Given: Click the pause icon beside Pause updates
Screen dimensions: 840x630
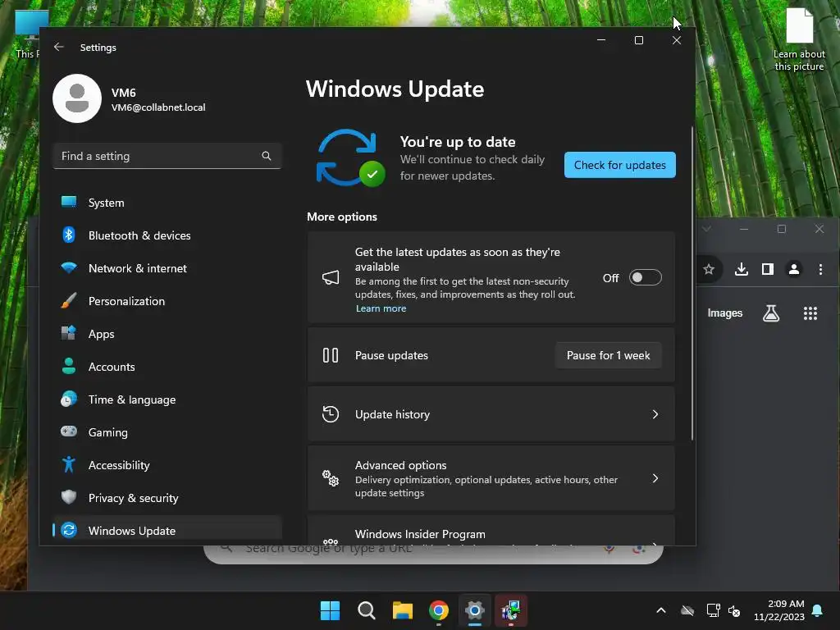Looking at the screenshot, I should pos(331,355).
